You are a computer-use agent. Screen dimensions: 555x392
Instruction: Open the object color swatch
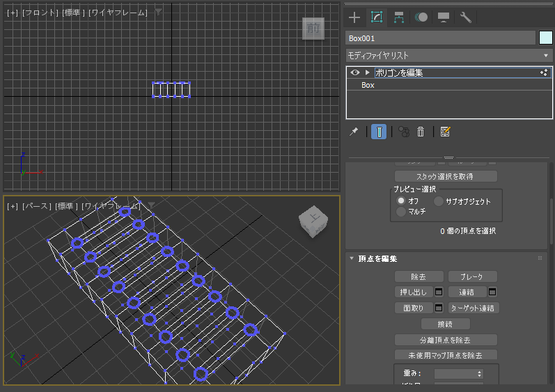(x=545, y=38)
